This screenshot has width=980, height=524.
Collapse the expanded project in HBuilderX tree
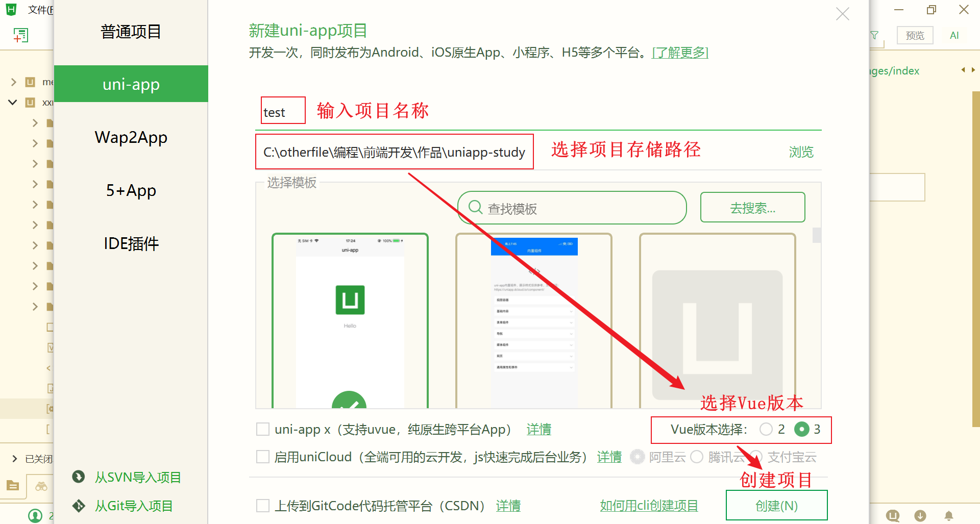[13, 102]
